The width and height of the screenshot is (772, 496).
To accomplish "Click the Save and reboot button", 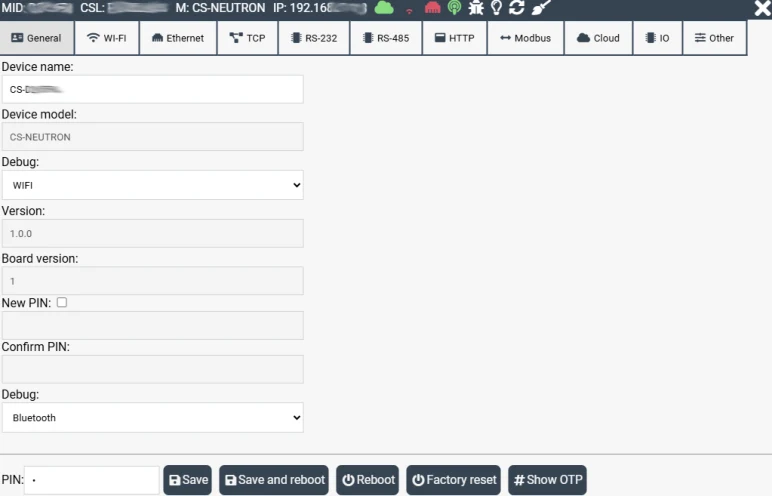I will tap(274, 480).
